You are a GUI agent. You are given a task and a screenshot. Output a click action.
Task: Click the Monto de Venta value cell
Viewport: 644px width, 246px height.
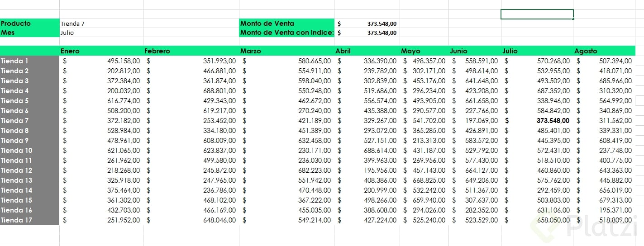coord(367,24)
